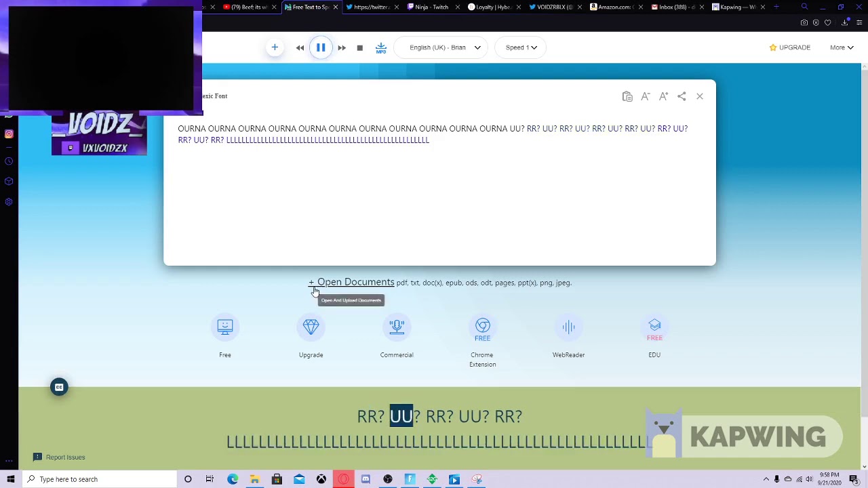Switch to the Free Text to Speech tab

pos(311,7)
